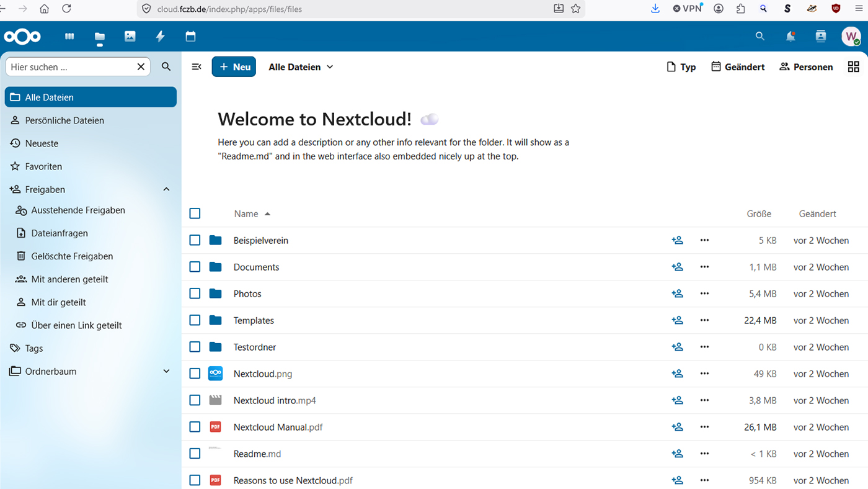Select all files checkbox
This screenshot has width=868, height=489.
tap(195, 213)
